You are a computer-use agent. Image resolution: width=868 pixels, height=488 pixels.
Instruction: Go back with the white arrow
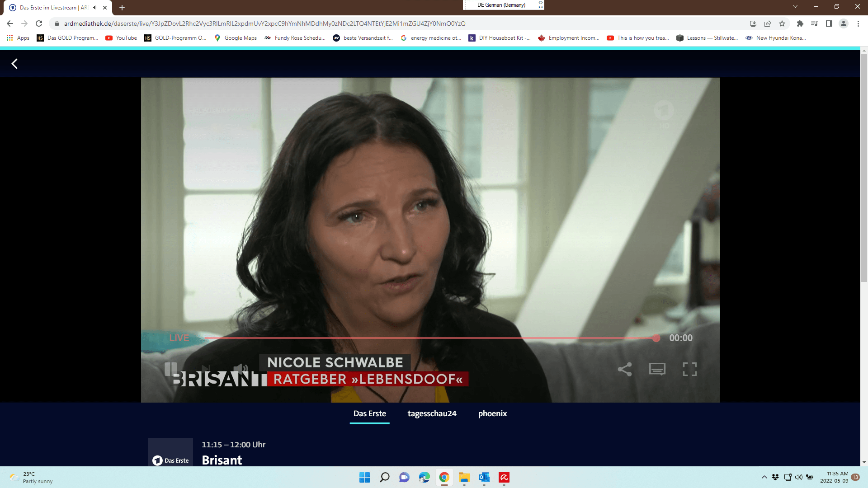pos(14,64)
